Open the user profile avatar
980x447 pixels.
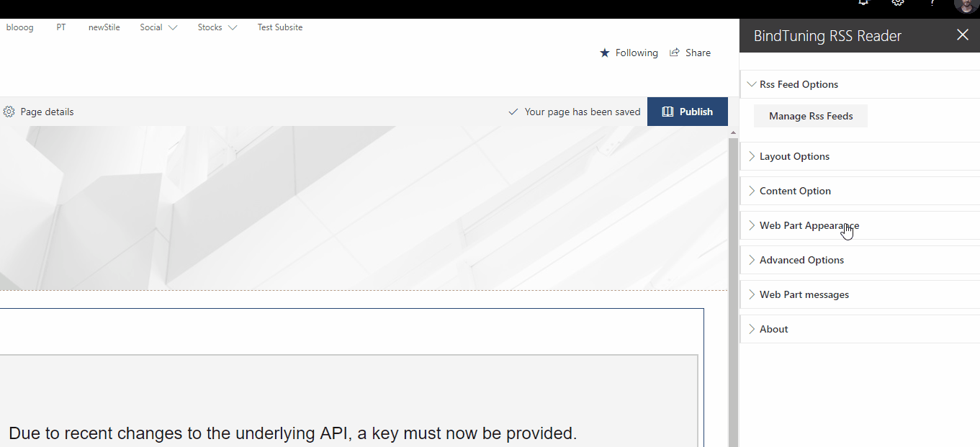pyautogui.click(x=966, y=6)
